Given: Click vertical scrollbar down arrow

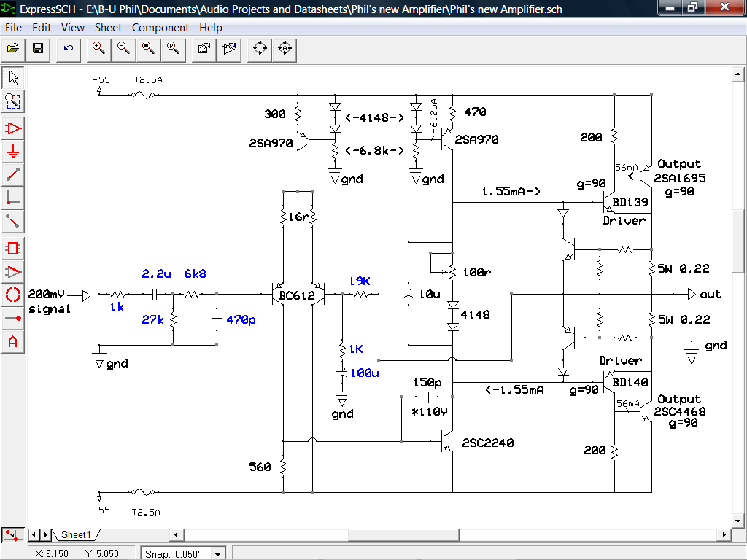Looking at the screenshot, I should 738,521.
